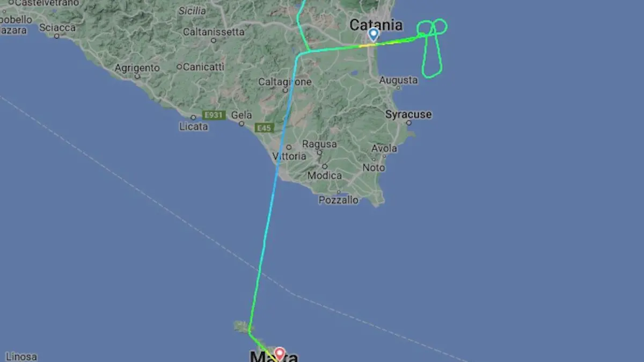The image size is (644, 362).
Task: Select the Caltagirone town label
Action: pyautogui.click(x=285, y=82)
